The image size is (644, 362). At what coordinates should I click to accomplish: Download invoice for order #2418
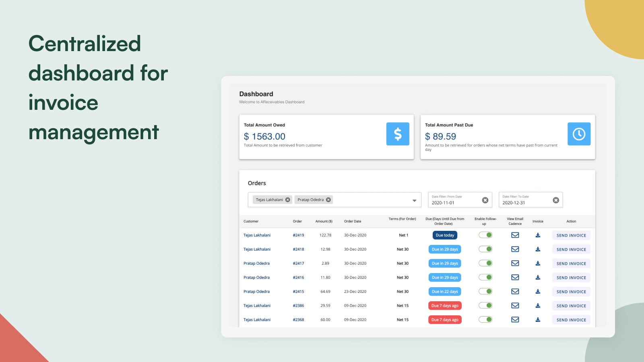(538, 249)
